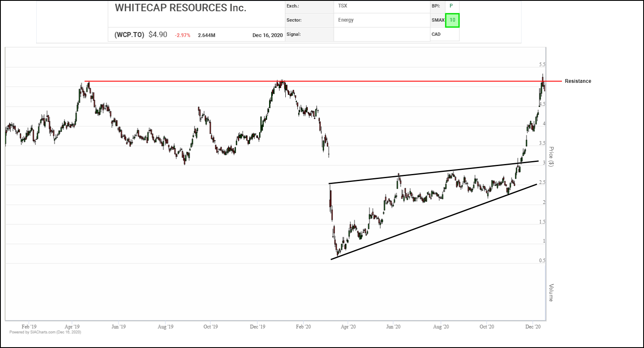
Task: Click the BPI value letter P
Action: click(451, 6)
